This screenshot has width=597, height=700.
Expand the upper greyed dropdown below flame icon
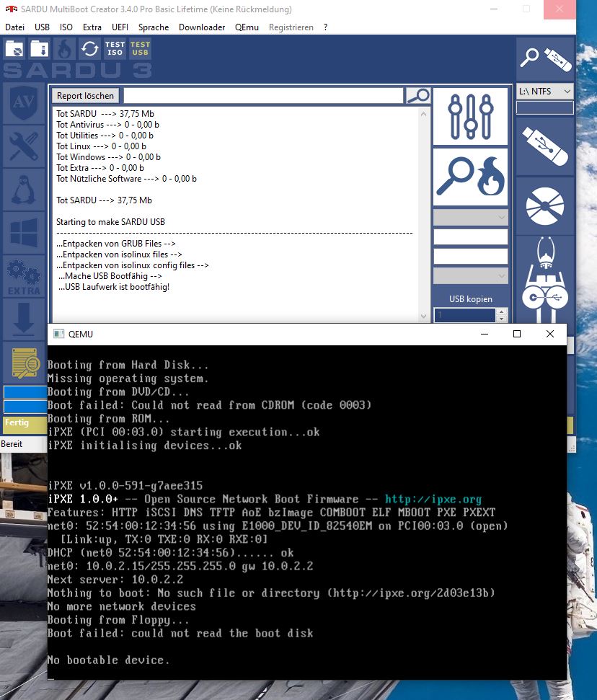(470, 218)
